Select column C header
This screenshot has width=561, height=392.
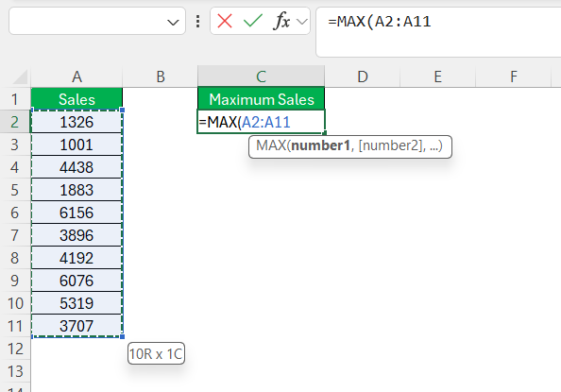(x=262, y=77)
